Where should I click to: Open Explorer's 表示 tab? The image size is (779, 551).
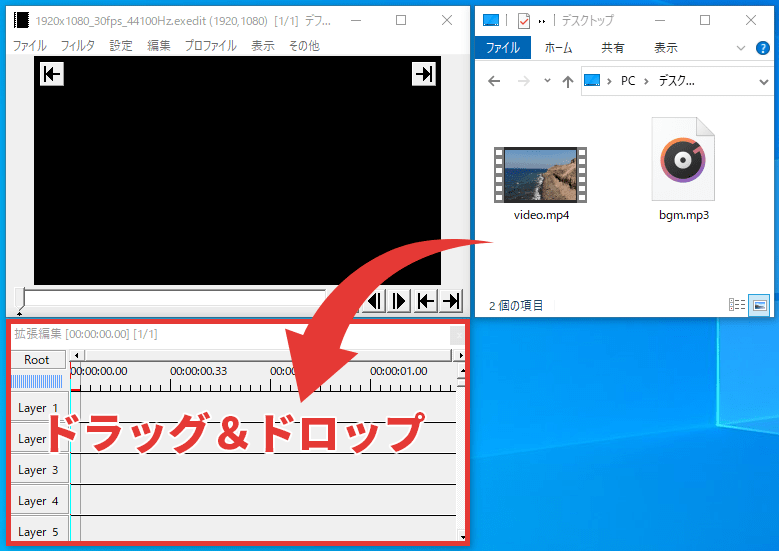[666, 48]
